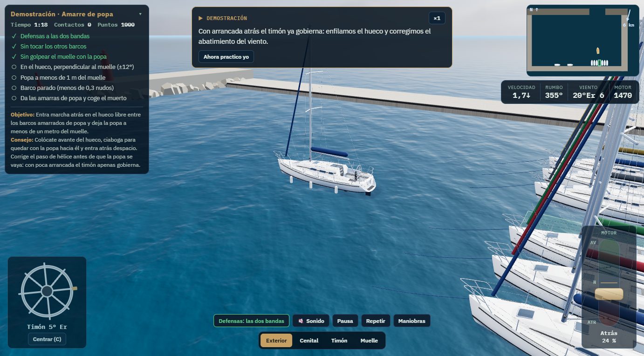
Task: Click checkmark for 'Sin tocar los otros barcos'
Action: tap(14, 46)
